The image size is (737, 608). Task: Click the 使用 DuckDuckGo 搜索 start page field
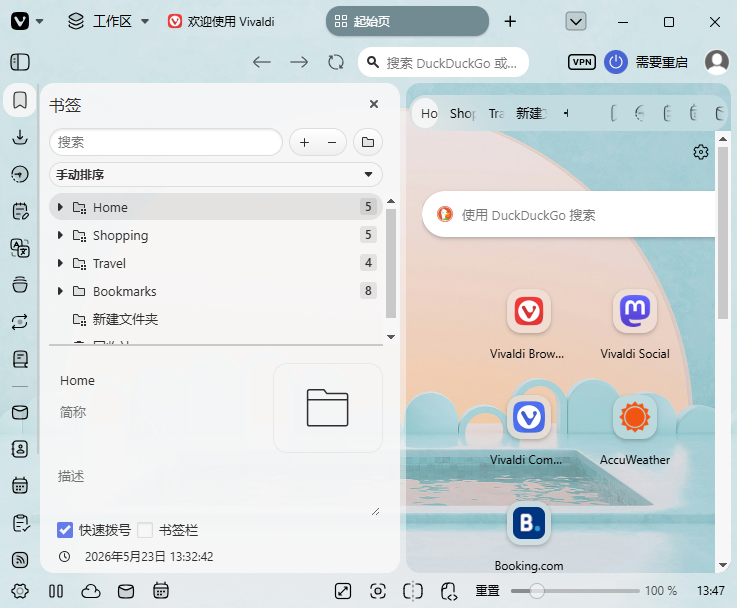tap(569, 215)
